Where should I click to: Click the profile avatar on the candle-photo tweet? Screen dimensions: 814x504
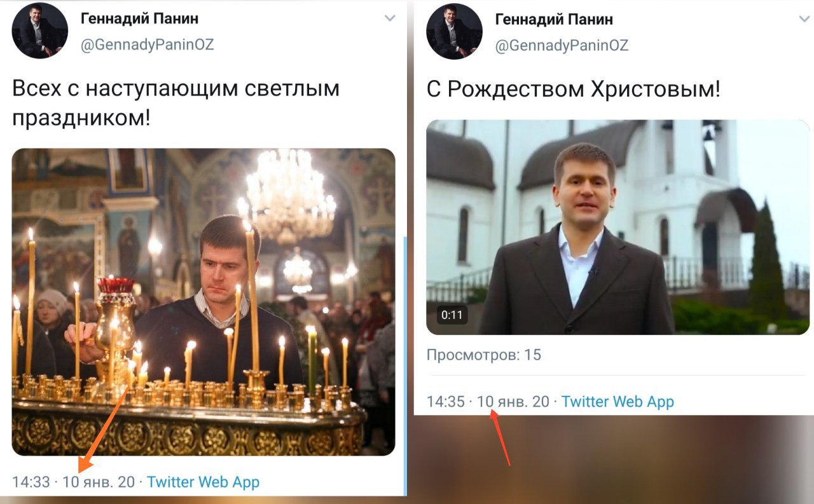point(39,31)
